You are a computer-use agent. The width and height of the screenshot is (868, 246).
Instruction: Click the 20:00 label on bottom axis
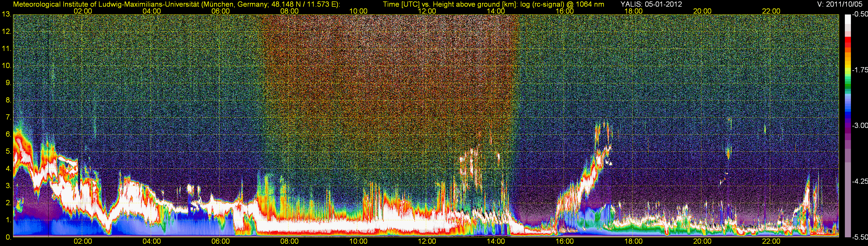(x=702, y=242)
